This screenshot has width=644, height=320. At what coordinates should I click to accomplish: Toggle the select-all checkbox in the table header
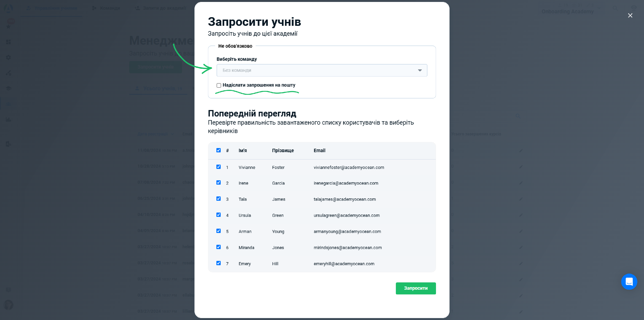point(219,150)
